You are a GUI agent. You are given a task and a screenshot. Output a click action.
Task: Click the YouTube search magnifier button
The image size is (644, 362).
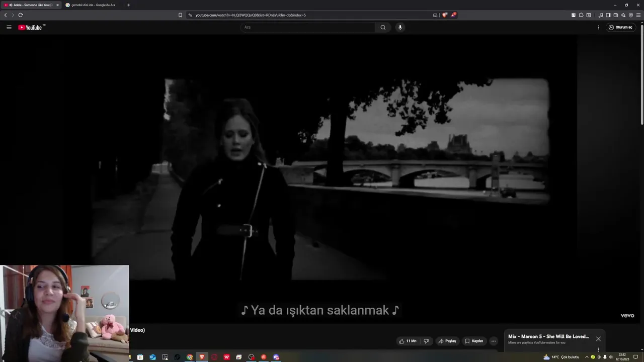[x=383, y=27]
